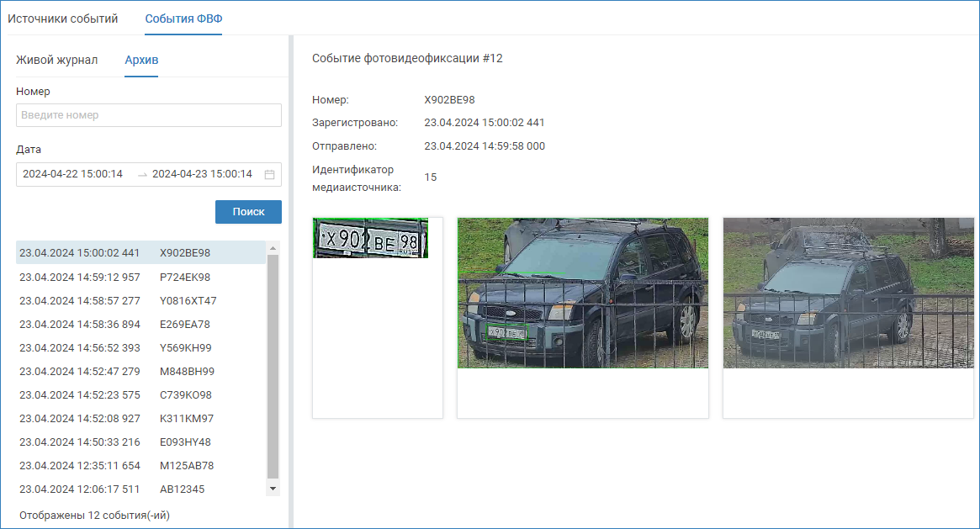
Task: Click the scrollbar up arrow in event list
Action: (x=273, y=248)
